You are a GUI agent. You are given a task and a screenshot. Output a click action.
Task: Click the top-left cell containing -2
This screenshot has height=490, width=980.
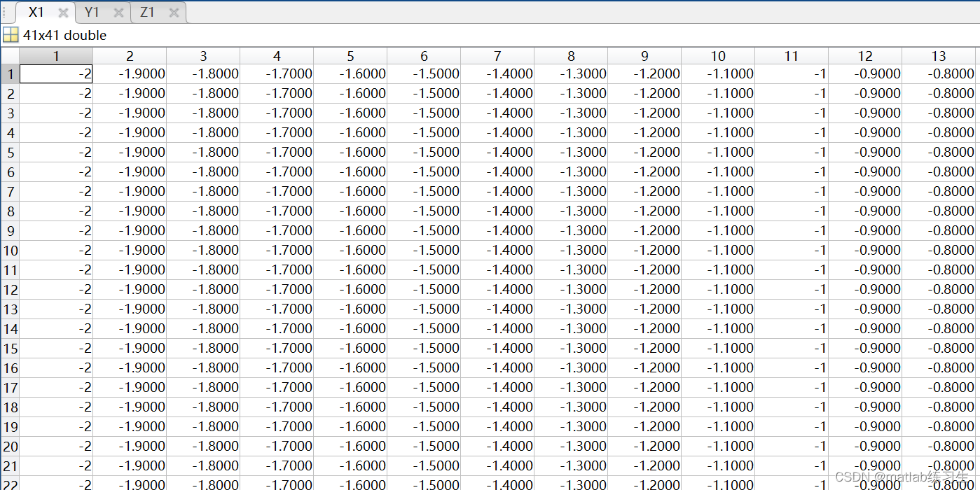pyautogui.click(x=56, y=73)
